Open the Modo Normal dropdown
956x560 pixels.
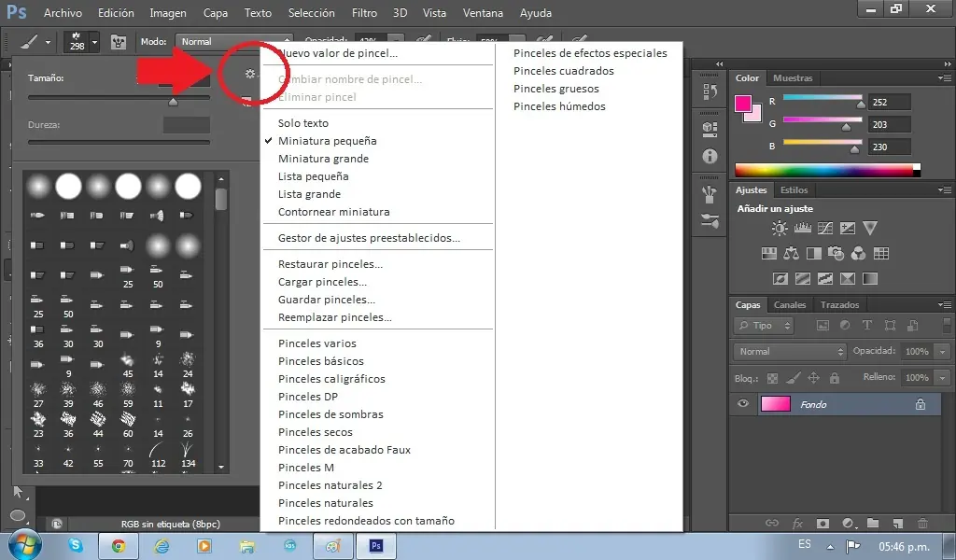tap(234, 41)
